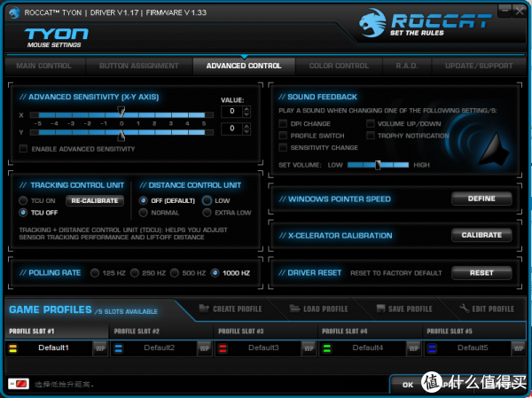532x398 pixels.
Task: Enable sound for trophy notification
Action: click(370, 136)
